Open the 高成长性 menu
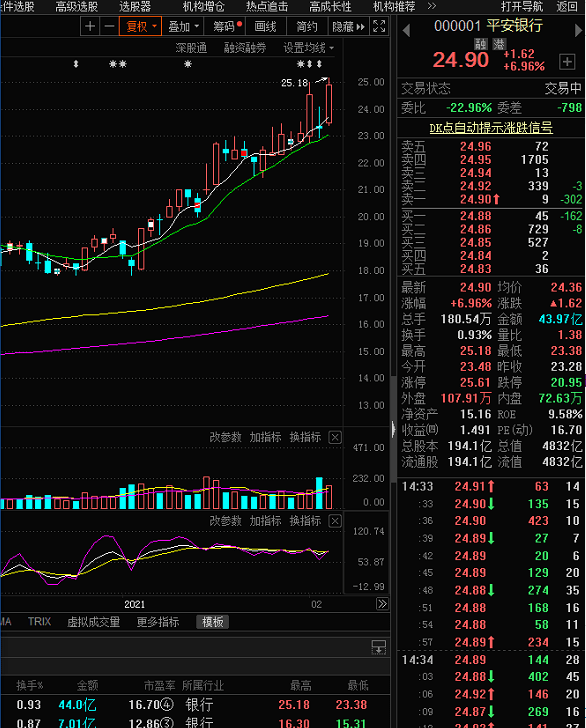 [331, 6]
